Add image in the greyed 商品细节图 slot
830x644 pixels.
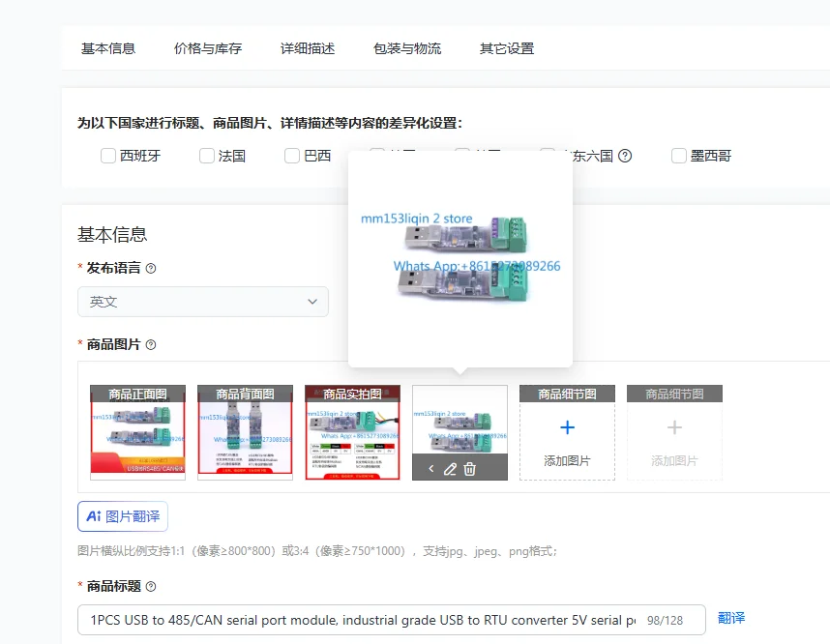[674, 432]
